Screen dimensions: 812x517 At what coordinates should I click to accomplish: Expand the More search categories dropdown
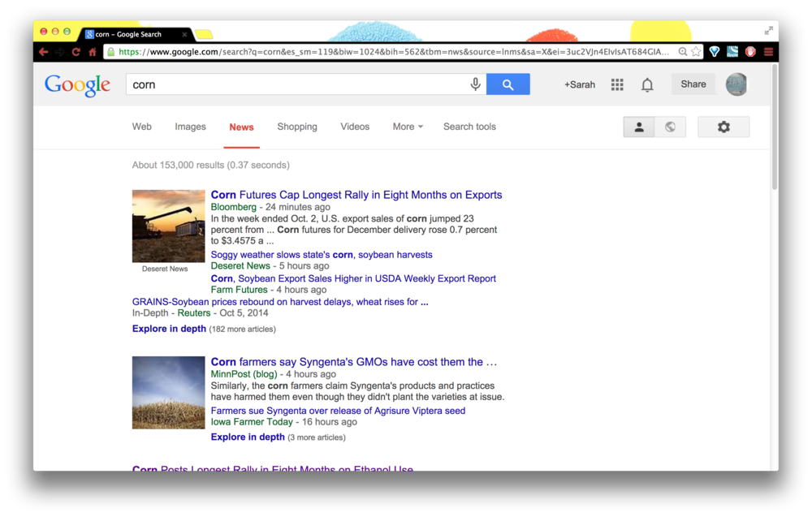point(408,127)
